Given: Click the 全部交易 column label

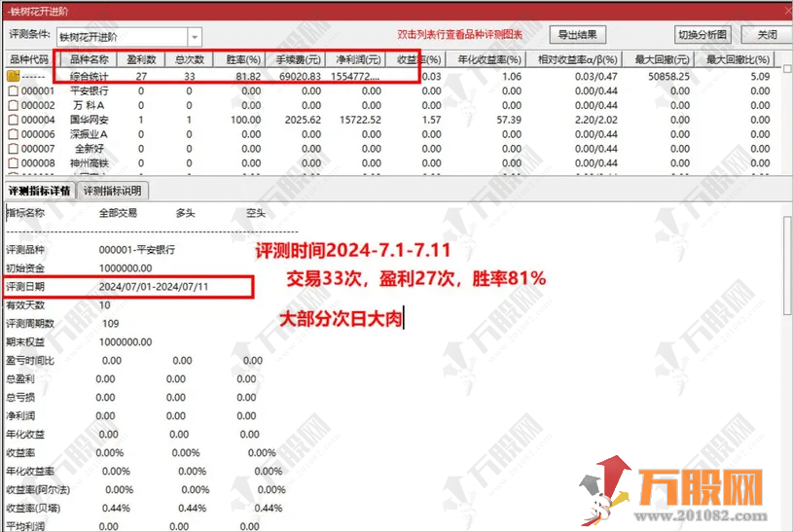Looking at the screenshot, I should coord(118,213).
